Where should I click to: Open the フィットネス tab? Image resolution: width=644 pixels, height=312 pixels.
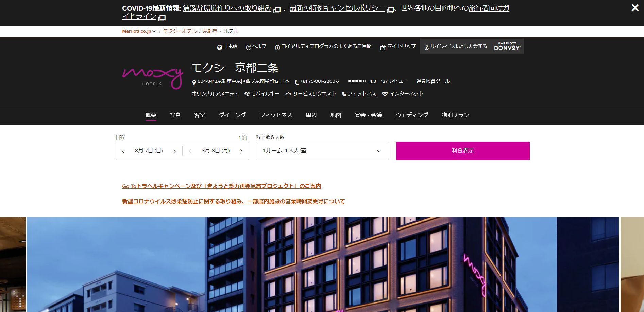click(276, 115)
